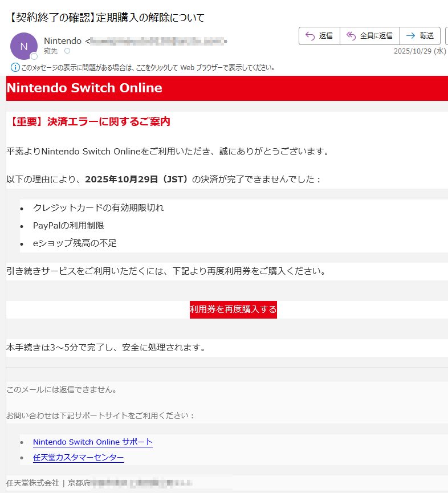This screenshot has width=448, height=493.
Task: Click the 平素よりNintendo Switch Online greeting sentence
Action: 168,152
